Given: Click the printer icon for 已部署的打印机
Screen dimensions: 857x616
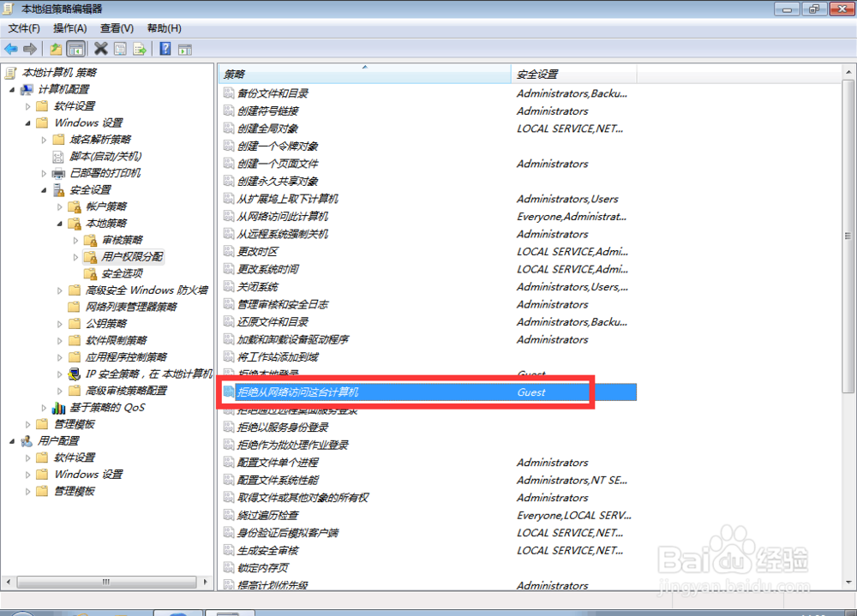Looking at the screenshot, I should [58, 173].
